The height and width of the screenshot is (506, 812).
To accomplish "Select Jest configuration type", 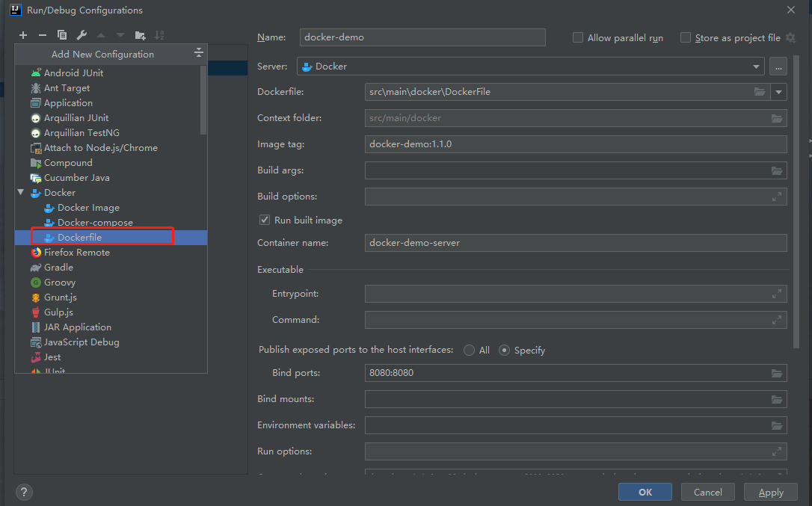I will pyautogui.click(x=46, y=357).
